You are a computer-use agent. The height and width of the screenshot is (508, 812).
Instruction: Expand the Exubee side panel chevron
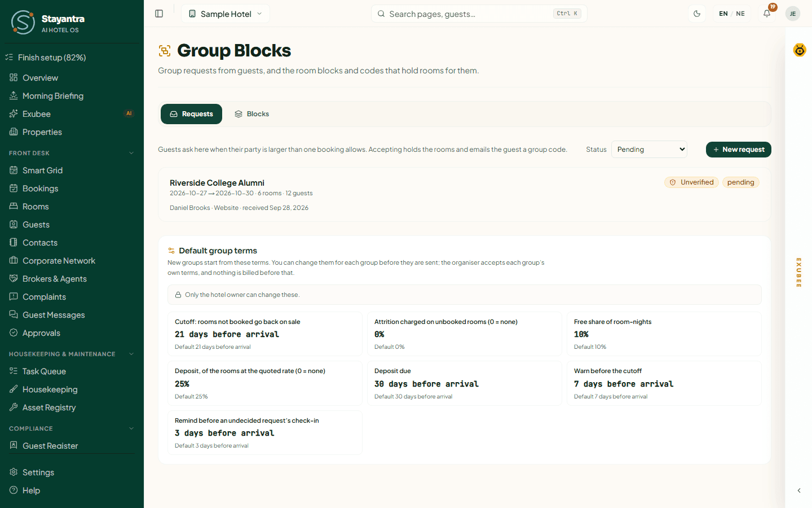[799, 491]
